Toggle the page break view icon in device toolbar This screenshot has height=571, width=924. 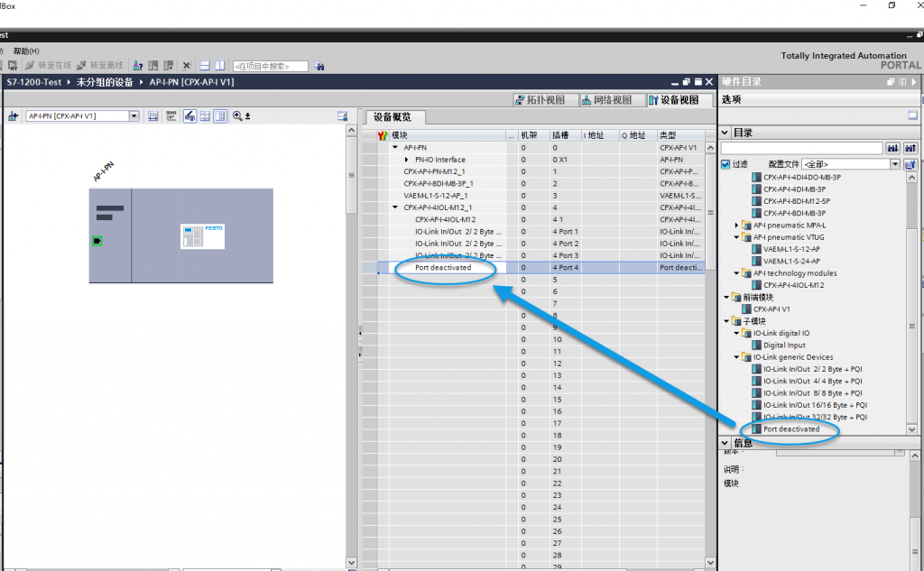tap(220, 116)
